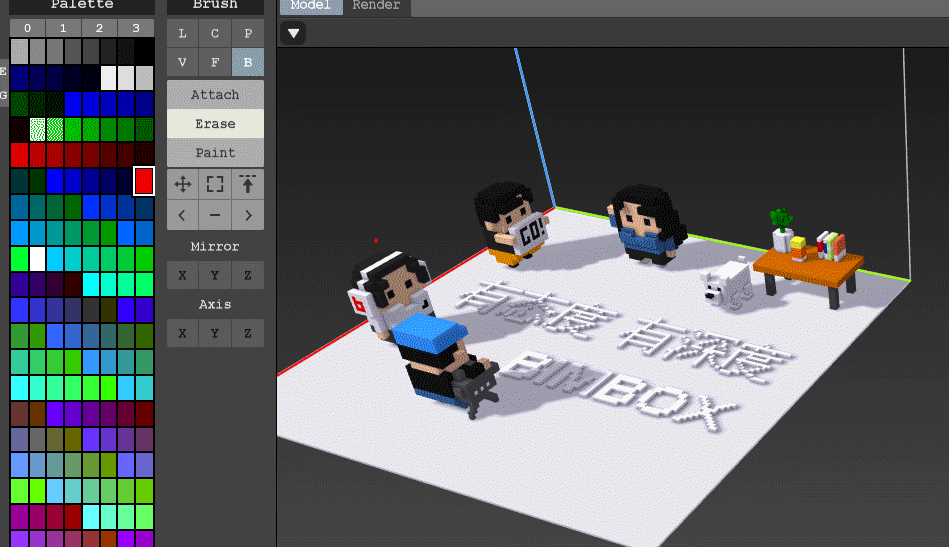The height and width of the screenshot is (547, 949).
Task: Click the character holding GO! sign
Action: click(x=512, y=223)
